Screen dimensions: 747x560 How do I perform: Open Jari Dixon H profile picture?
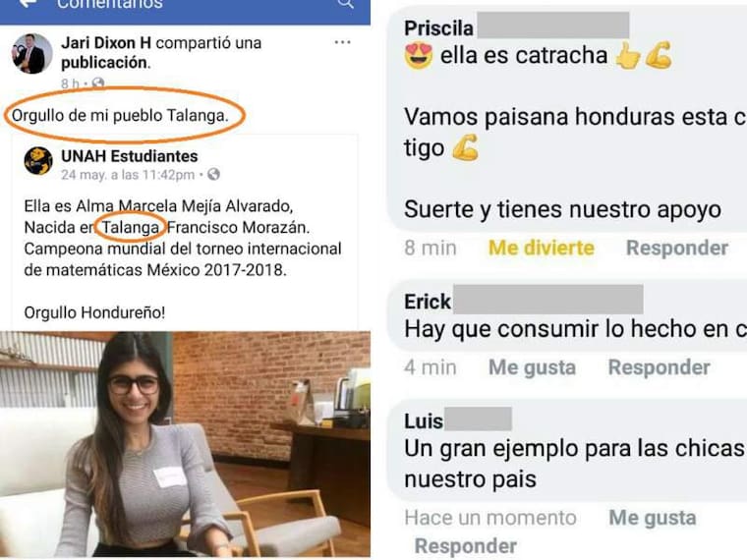coord(31,54)
